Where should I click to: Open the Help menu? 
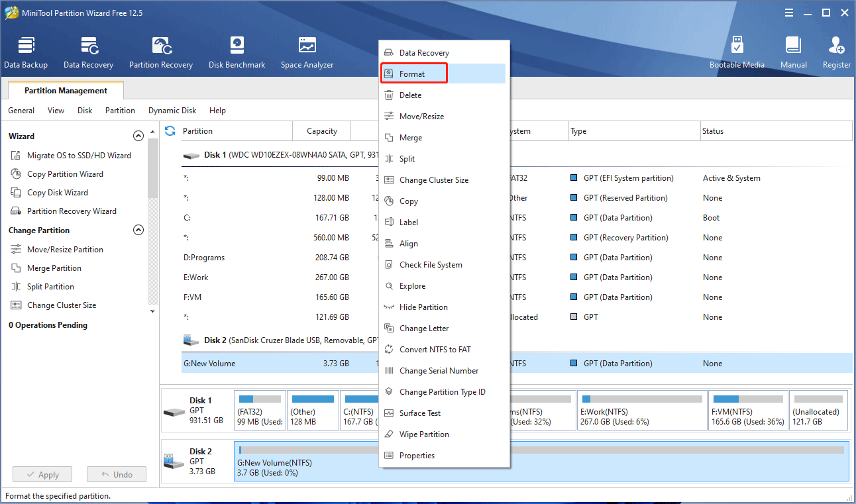(217, 111)
